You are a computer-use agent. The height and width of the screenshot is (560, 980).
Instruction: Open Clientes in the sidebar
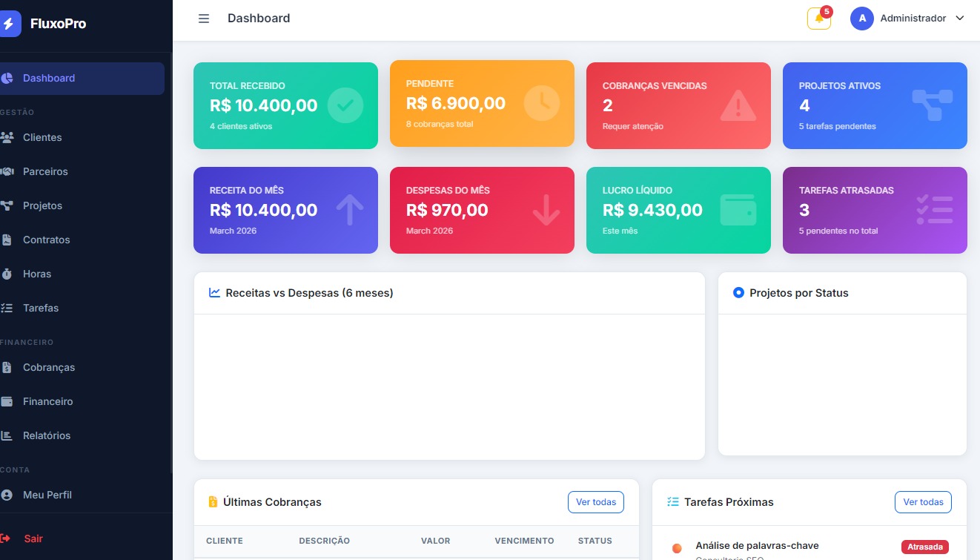42,137
